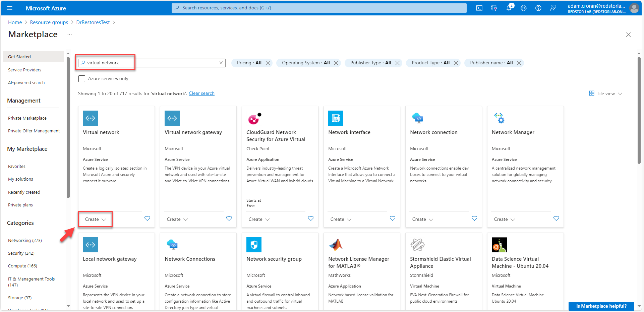Remove the Publisher Type filter

coord(397,63)
